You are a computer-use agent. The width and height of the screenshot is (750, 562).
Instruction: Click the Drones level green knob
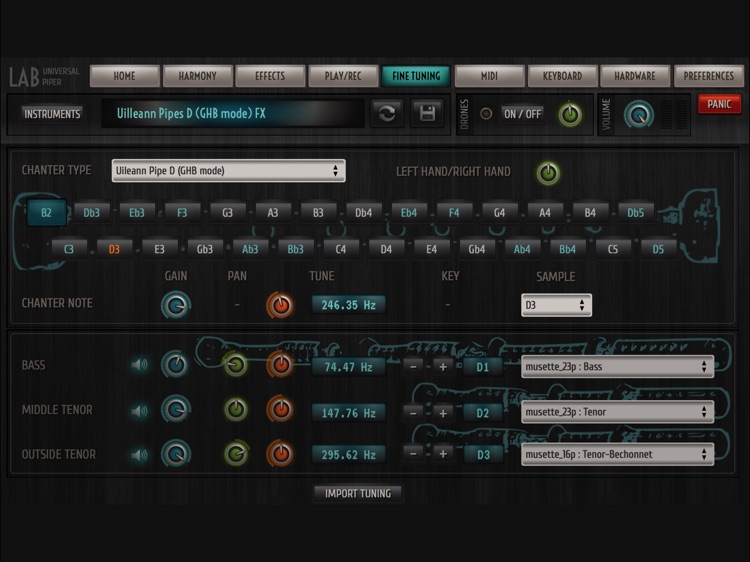click(x=570, y=114)
